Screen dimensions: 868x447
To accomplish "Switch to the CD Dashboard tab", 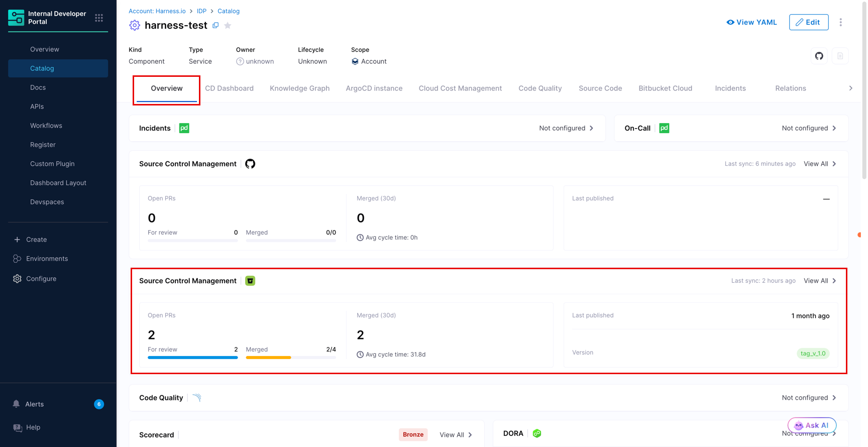I will 229,88.
